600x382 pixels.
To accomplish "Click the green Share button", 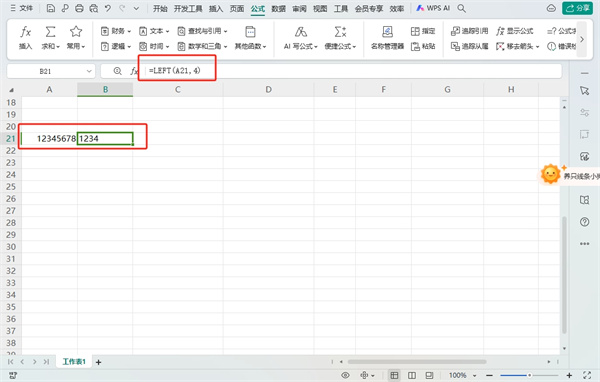I will pyautogui.click(x=577, y=8).
